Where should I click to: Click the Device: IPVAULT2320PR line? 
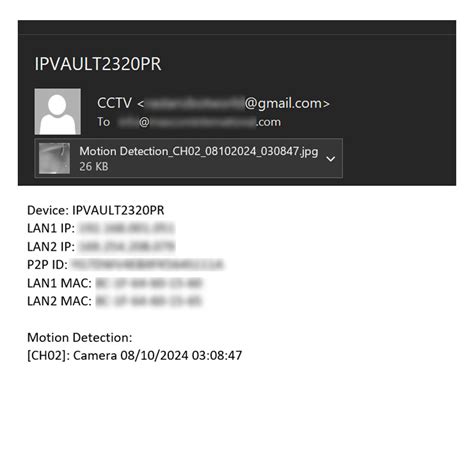click(x=96, y=210)
